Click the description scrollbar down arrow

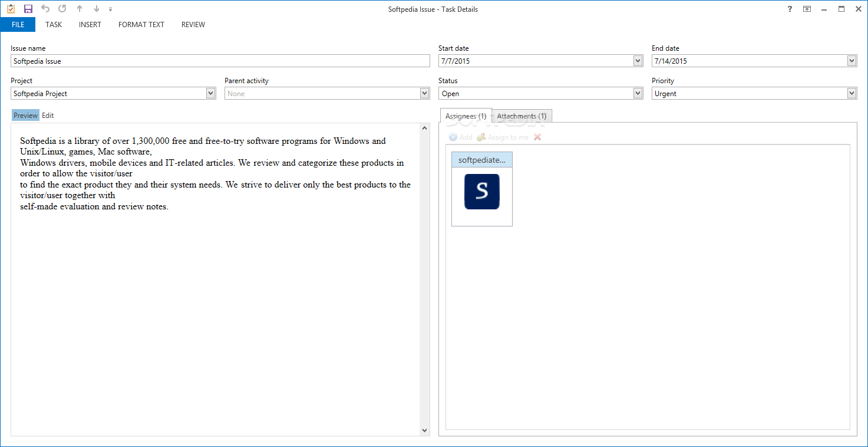(425, 431)
